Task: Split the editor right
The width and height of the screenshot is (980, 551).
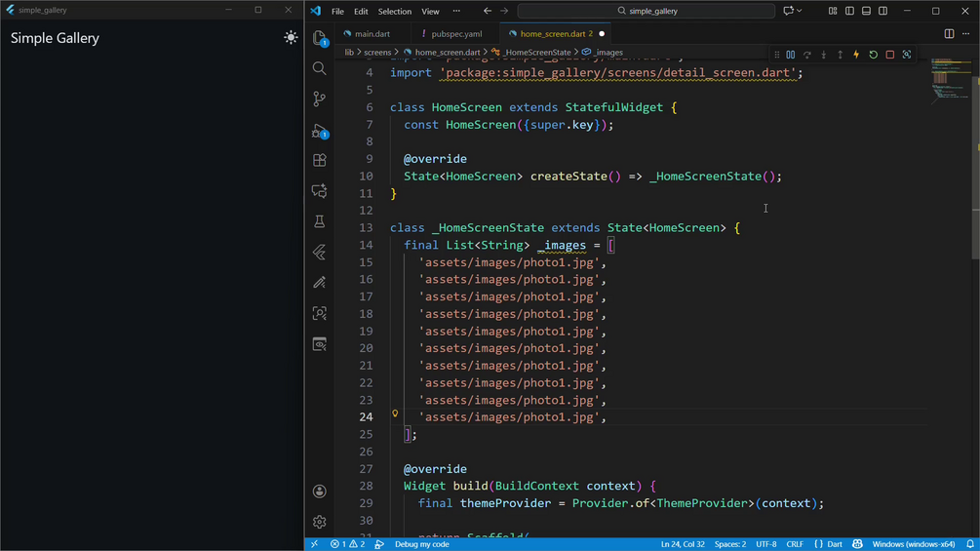Action: coord(950,34)
